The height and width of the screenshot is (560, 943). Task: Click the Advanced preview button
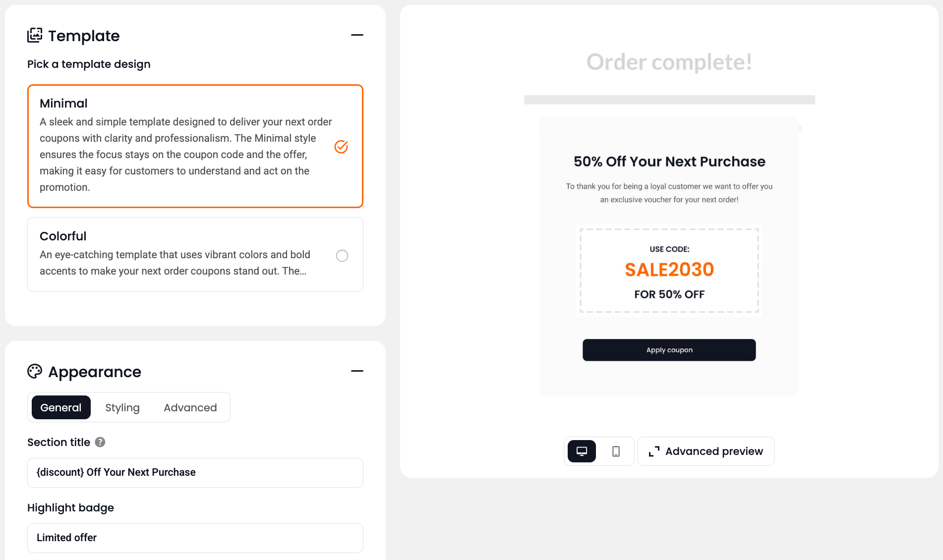tap(706, 451)
